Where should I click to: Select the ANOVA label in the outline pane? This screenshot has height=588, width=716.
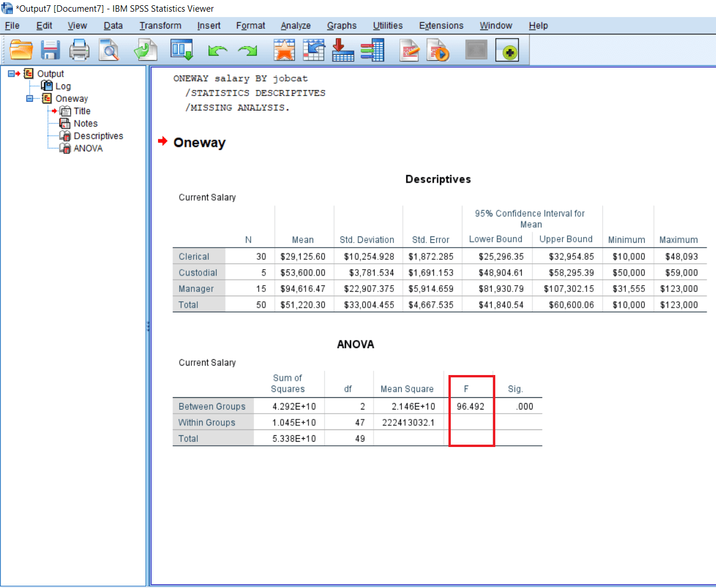88,148
